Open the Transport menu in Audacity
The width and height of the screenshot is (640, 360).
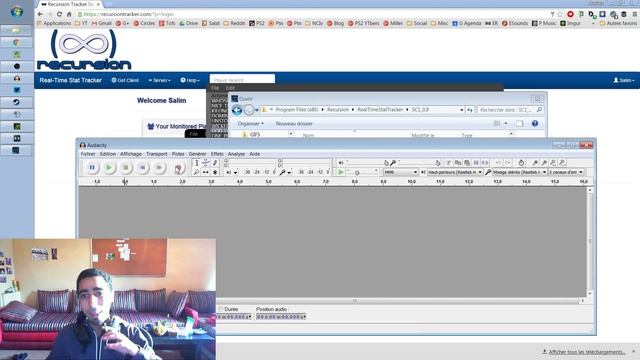point(157,154)
